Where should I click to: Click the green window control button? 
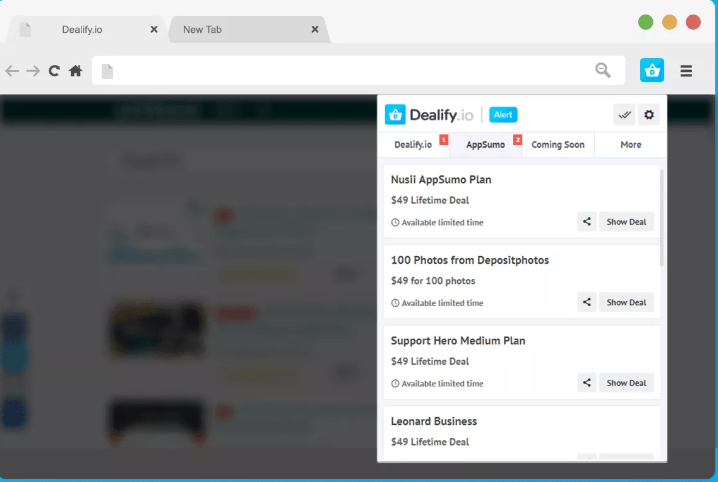(645, 22)
